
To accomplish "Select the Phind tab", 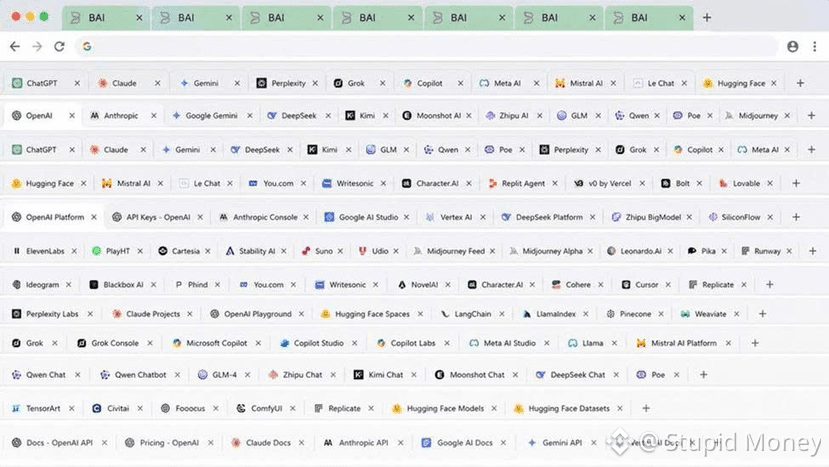I will 197,285.
